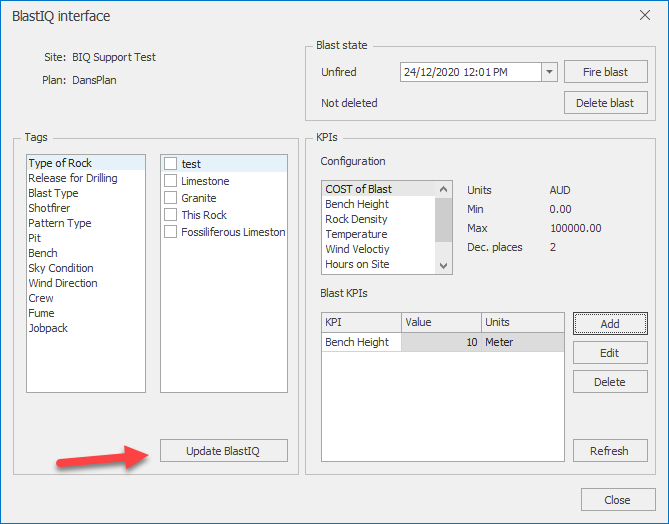669x524 pixels.
Task: Select Temperature in Configuration list
Action: [378, 234]
